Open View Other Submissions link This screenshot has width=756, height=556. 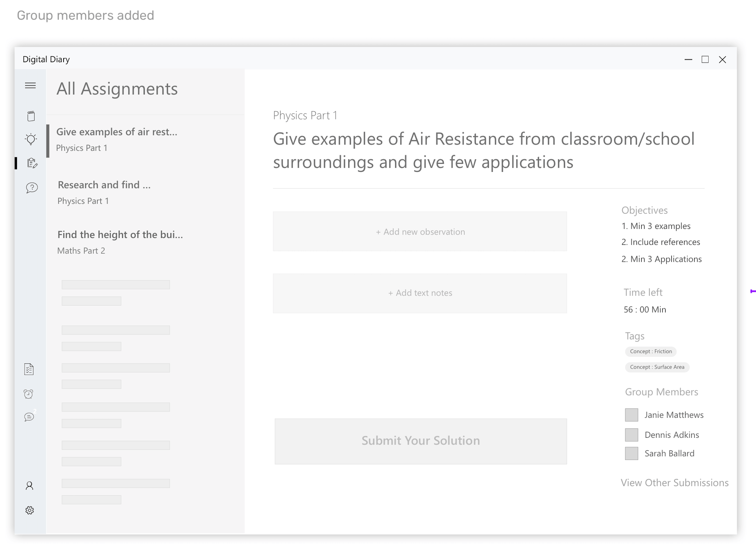tap(674, 483)
